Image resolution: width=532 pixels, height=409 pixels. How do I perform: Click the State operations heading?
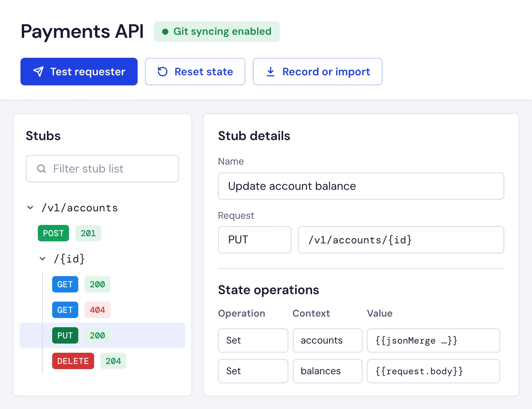[x=269, y=290]
